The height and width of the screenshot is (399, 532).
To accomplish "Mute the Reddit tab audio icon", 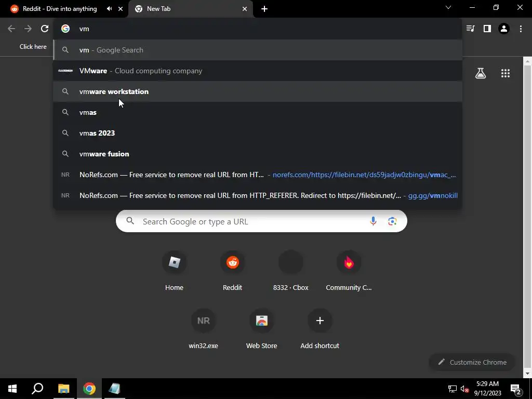I will tap(109, 9).
